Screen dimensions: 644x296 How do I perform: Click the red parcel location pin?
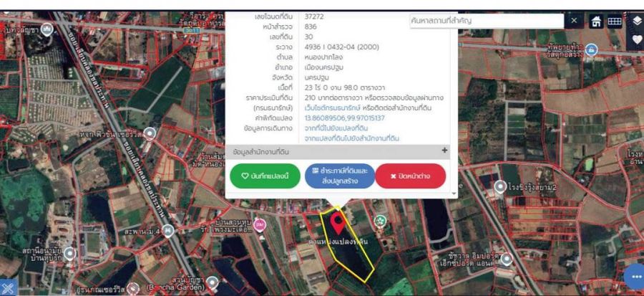[336, 221]
